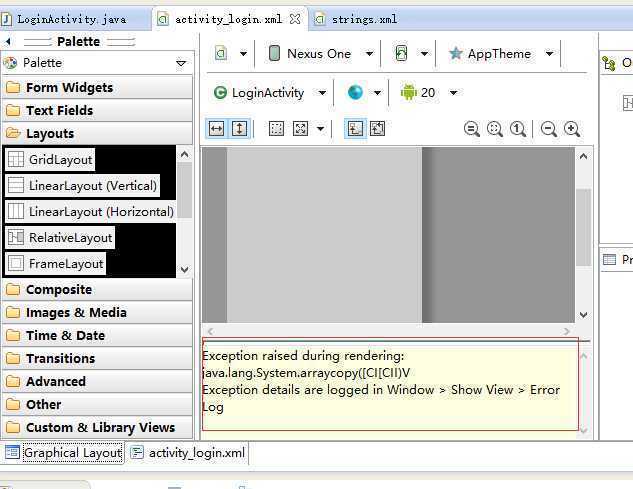Toggle the show included-in layout button

point(377,129)
